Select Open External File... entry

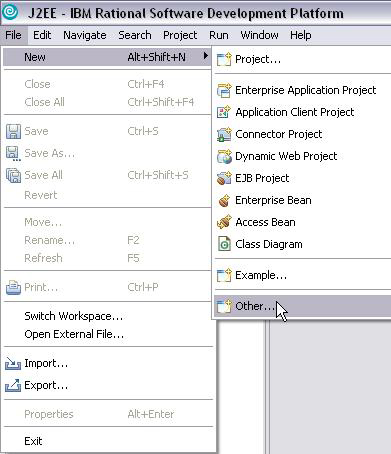tap(74, 334)
